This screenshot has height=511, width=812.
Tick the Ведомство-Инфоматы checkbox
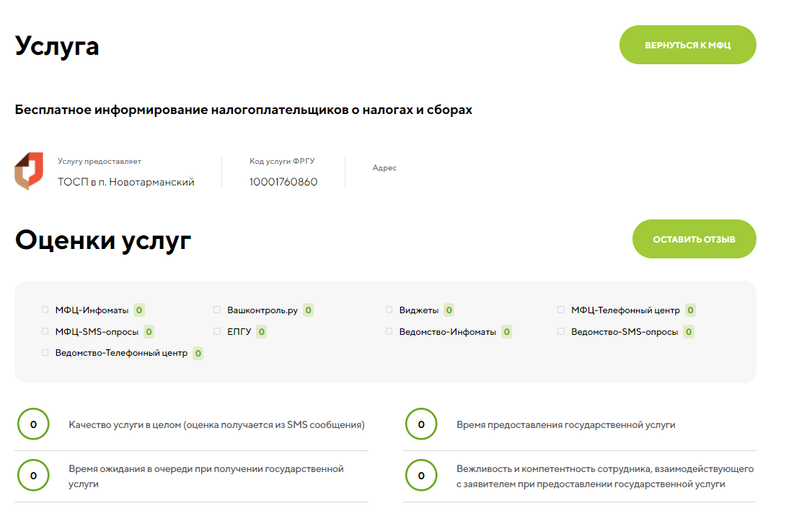coord(389,332)
